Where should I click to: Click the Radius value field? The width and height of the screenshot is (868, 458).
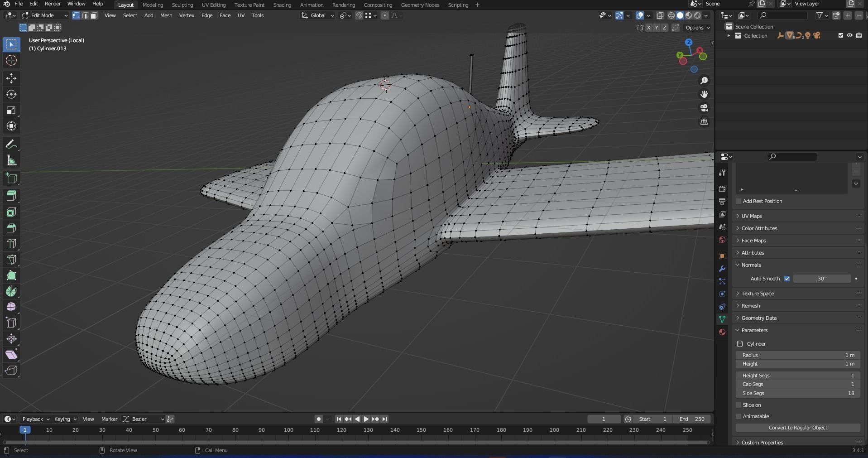click(798, 355)
